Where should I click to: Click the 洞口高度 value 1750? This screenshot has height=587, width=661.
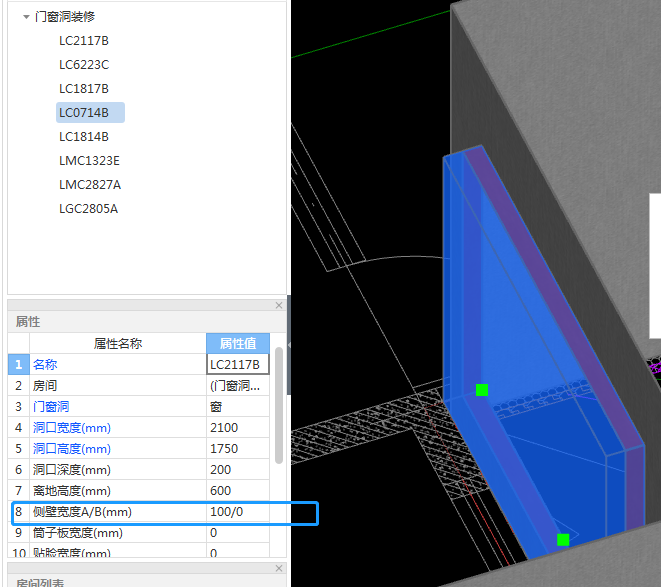click(x=238, y=449)
